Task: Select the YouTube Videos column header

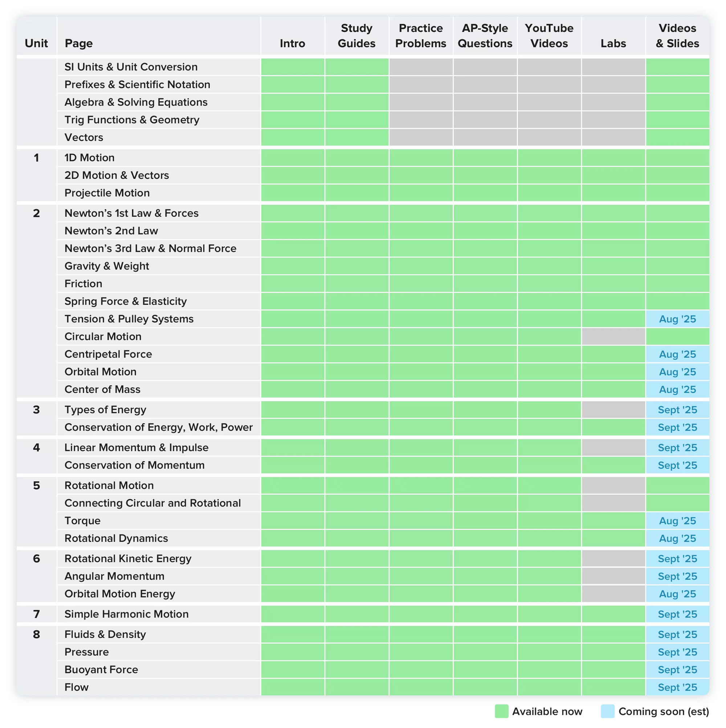Action: pyautogui.click(x=549, y=36)
